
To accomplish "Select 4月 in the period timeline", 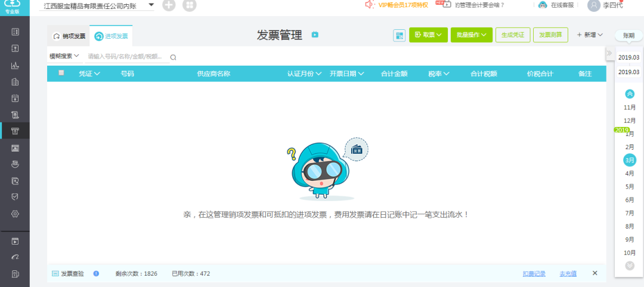I will coord(630,174).
